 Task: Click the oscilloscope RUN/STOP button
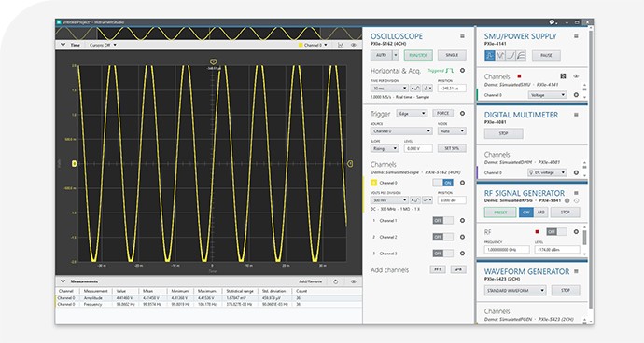[418, 55]
